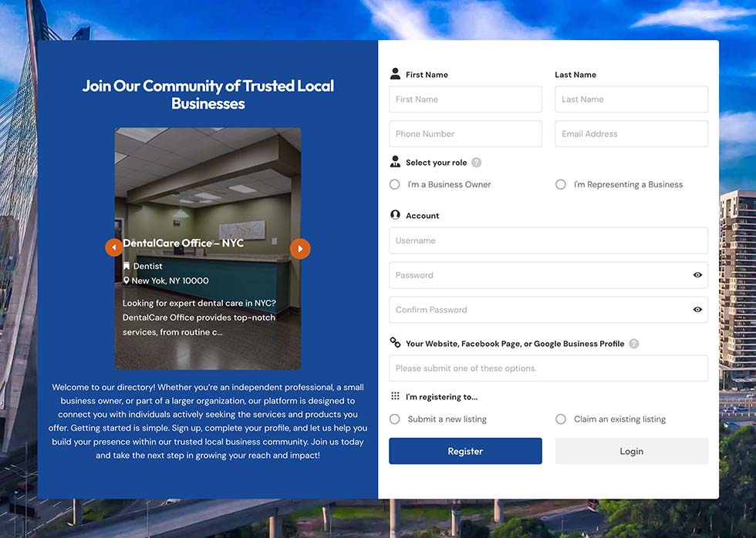Open the DentalCare Office – NYC listing
The height and width of the screenshot is (538, 756).
click(183, 244)
